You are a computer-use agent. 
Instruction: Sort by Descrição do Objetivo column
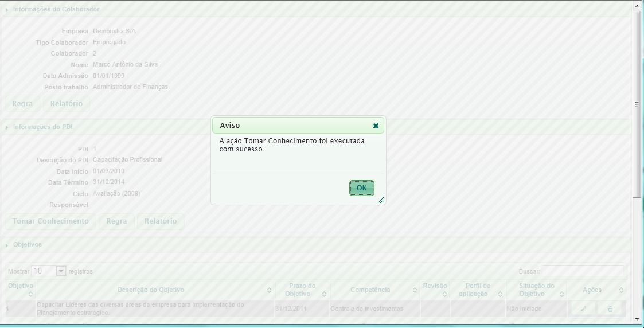pyautogui.click(x=155, y=290)
